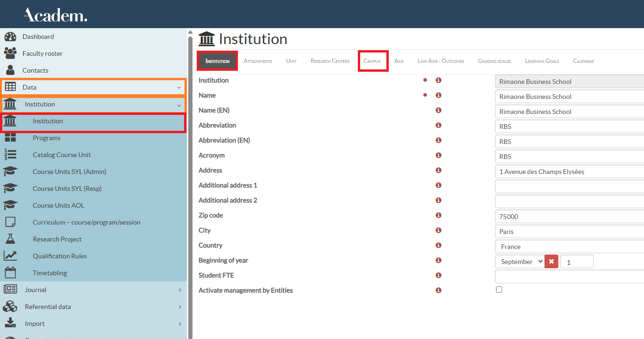Screen dimensions: 644x339
Task: Click the Research Project flask icon
Action: pyautogui.click(x=10, y=239)
